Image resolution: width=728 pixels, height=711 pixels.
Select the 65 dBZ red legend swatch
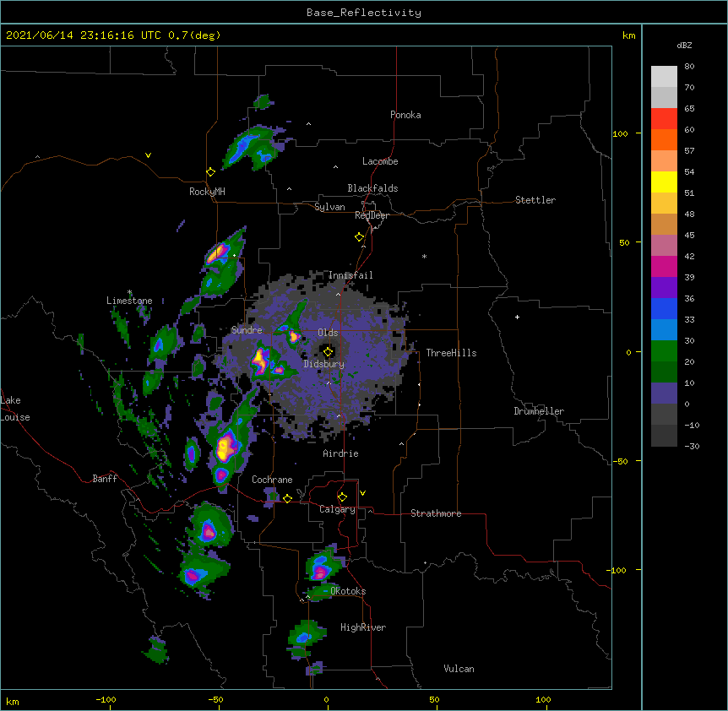(x=664, y=118)
